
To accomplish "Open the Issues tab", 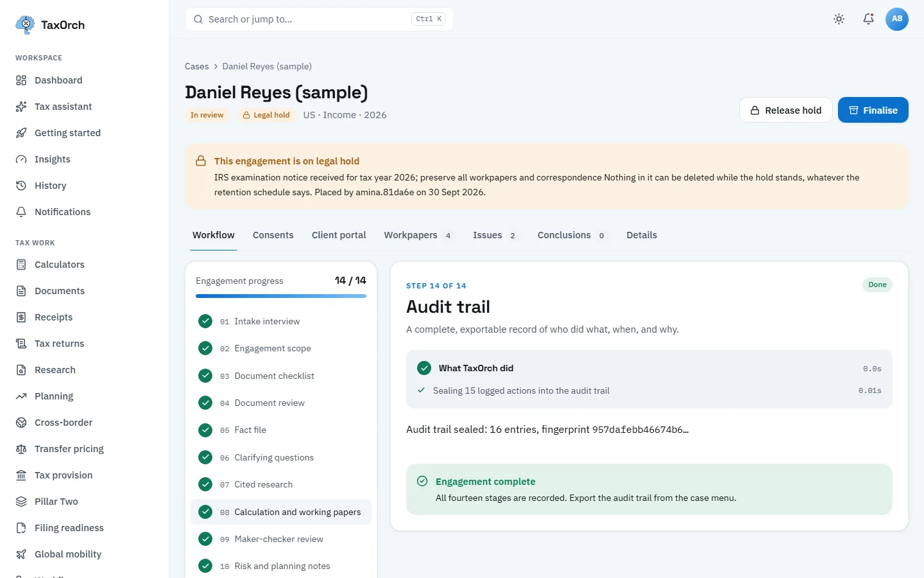I will coord(495,235).
